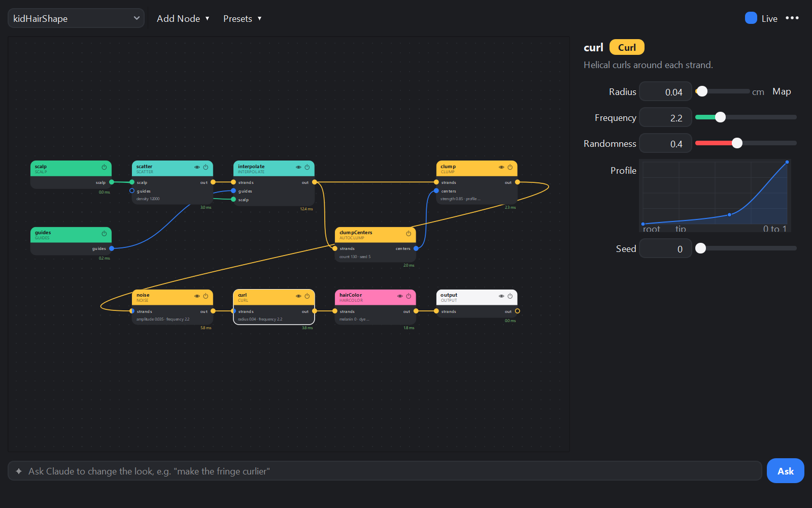Click the power icon on guides node

[104, 234]
